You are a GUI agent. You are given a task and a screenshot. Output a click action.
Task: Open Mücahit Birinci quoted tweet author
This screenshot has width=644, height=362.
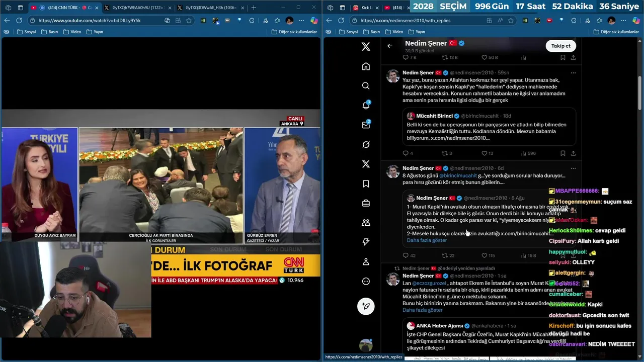[x=434, y=116]
